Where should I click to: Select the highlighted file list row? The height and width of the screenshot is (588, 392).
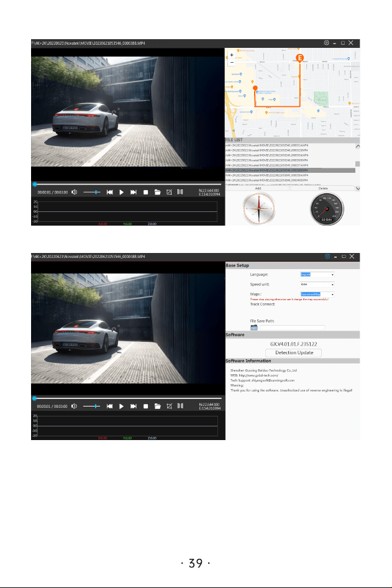point(290,170)
